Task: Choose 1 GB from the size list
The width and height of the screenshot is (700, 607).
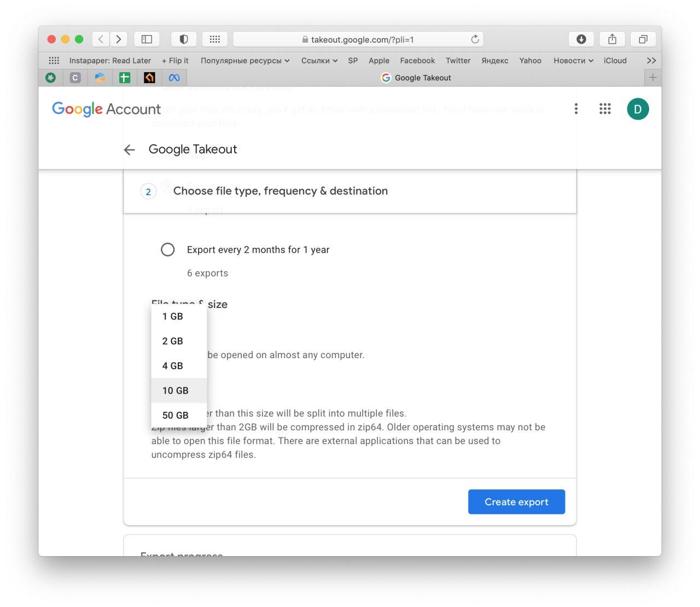Action: click(179, 316)
